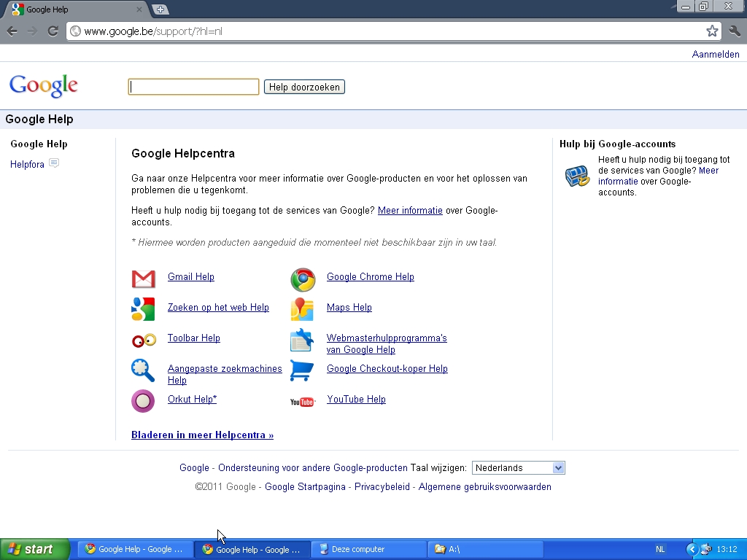747x560 pixels.
Task: Open the Helpfora link
Action: (27, 164)
